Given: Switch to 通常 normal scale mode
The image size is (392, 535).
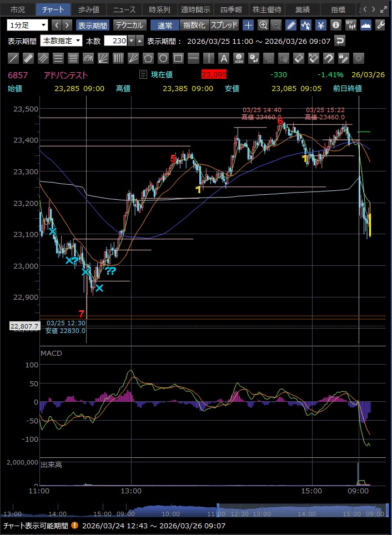Looking at the screenshot, I should (165, 25).
